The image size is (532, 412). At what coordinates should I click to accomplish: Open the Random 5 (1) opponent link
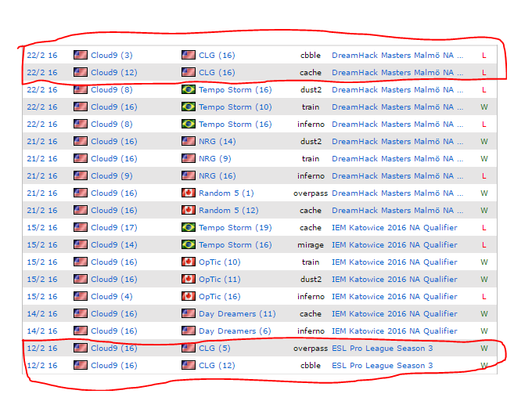click(226, 193)
